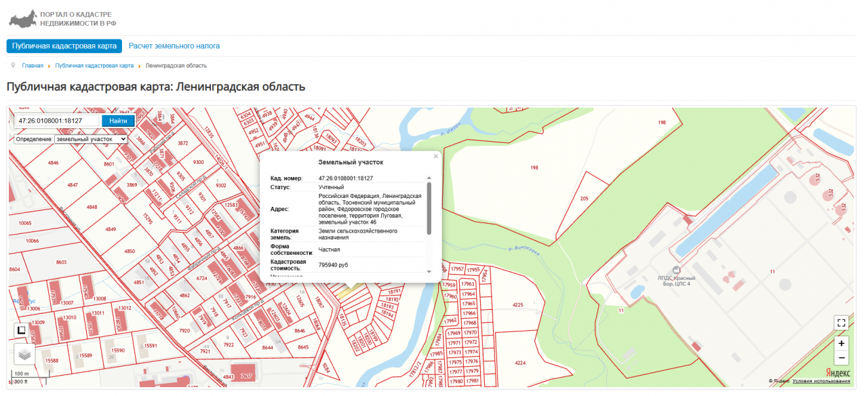This screenshot has width=868, height=396.
Task: Open the map layers selector
Action: pyautogui.click(x=24, y=354)
